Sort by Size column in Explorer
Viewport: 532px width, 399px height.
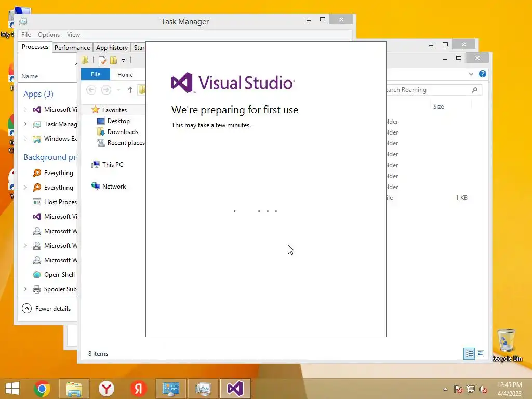point(438,106)
